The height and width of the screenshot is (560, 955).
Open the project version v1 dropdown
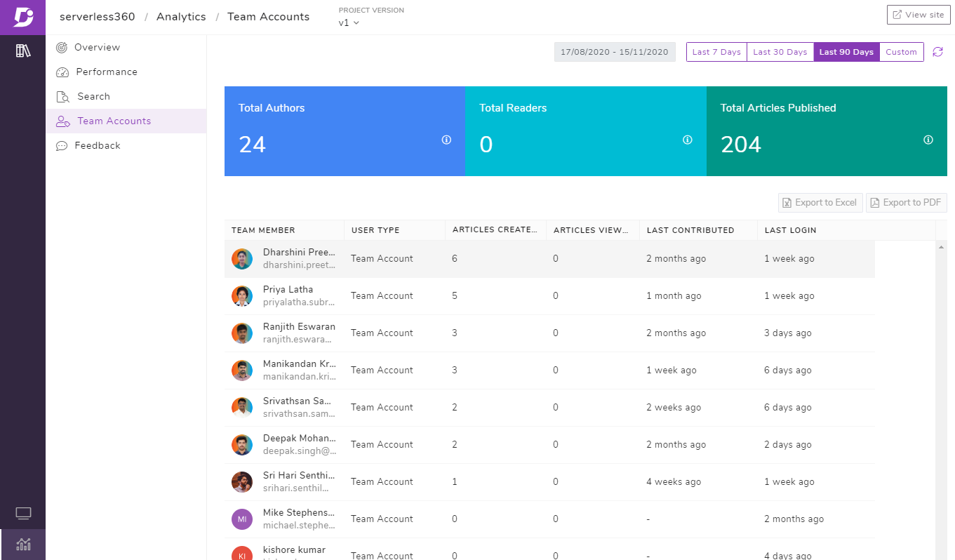click(349, 22)
